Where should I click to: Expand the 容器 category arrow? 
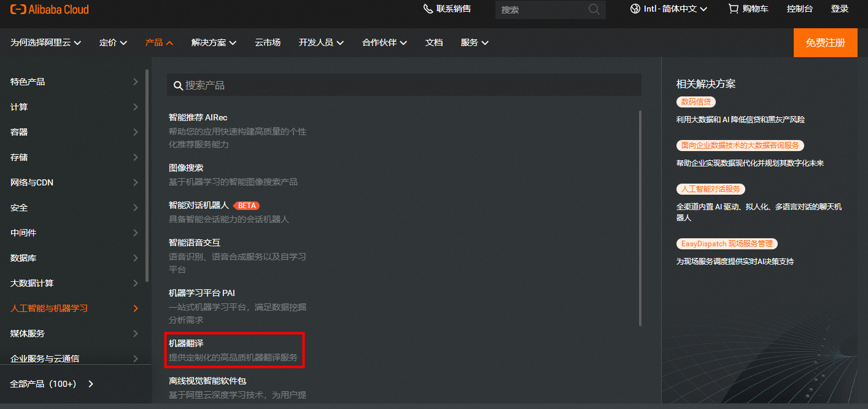[x=136, y=132]
